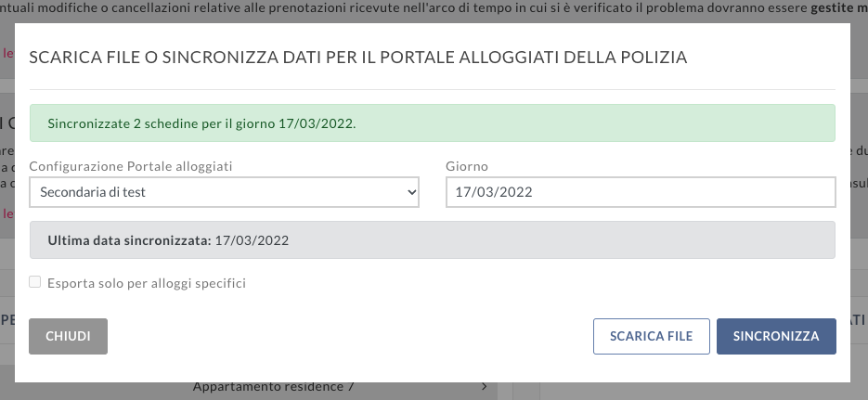Toggle the Esporta solo per alloggi specifici checkbox
868x400 pixels.
tap(35, 282)
